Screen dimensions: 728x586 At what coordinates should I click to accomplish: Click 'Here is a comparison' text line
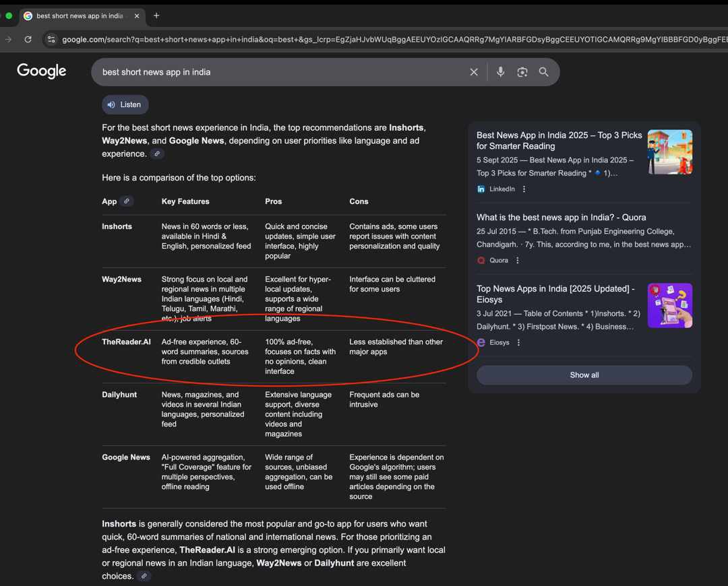pyautogui.click(x=179, y=178)
